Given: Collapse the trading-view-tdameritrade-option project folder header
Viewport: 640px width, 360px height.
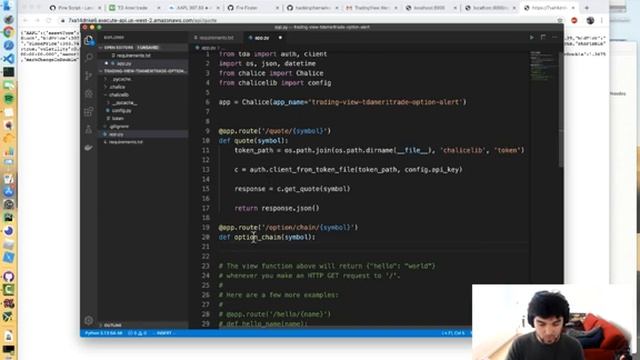Looking at the screenshot, I should pos(143,71).
